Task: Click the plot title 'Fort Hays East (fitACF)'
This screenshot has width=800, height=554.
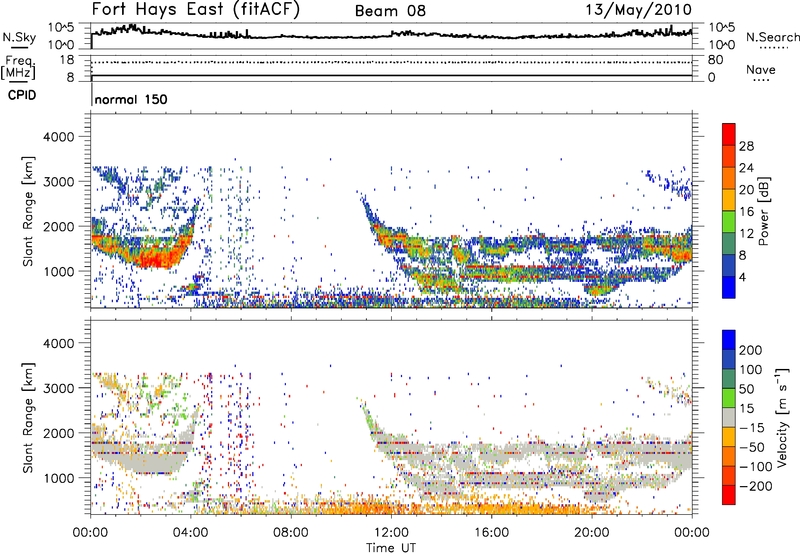Action: pyautogui.click(x=195, y=10)
